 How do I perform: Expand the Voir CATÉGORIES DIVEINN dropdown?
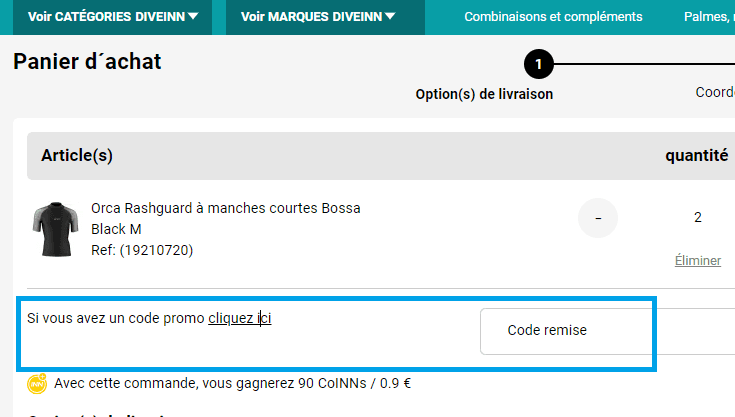113,16
